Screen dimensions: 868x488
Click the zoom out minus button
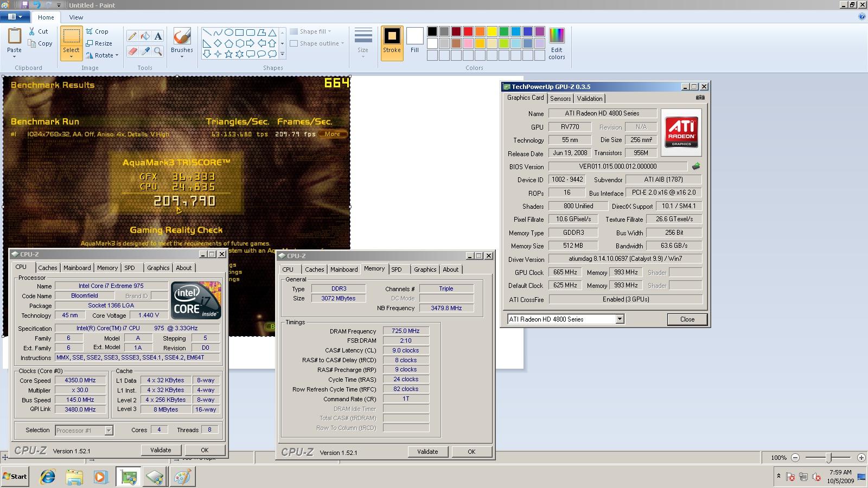[x=795, y=458]
